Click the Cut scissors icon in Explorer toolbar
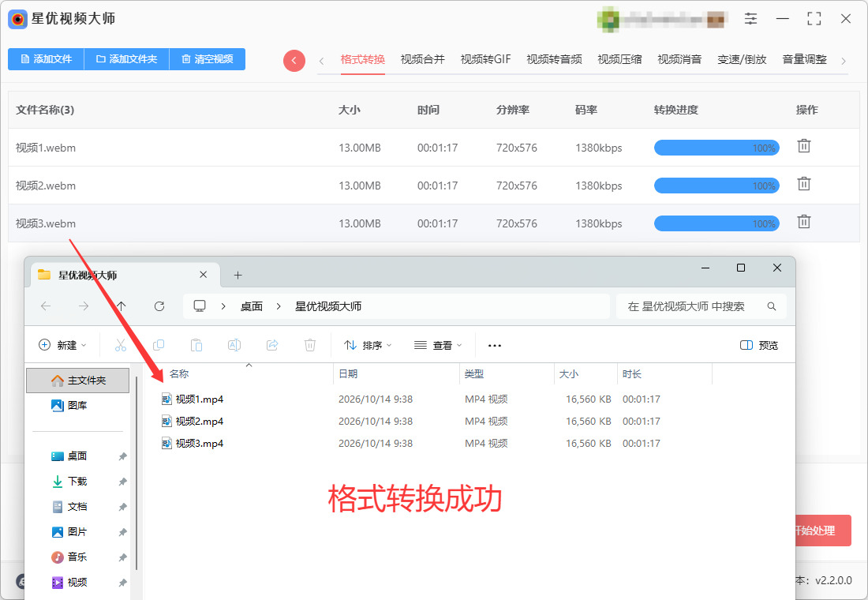Image resolution: width=868 pixels, height=600 pixels. tap(121, 345)
